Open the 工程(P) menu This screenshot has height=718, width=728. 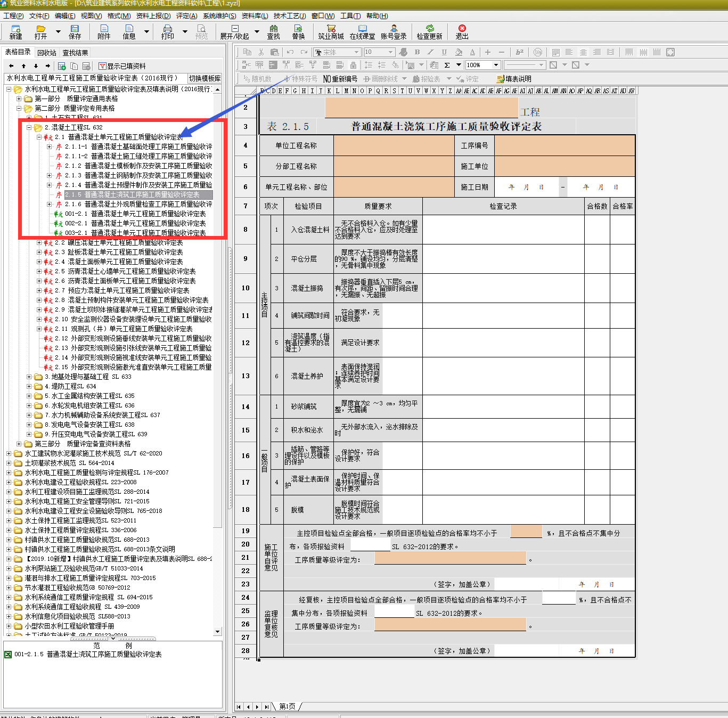coord(13,16)
